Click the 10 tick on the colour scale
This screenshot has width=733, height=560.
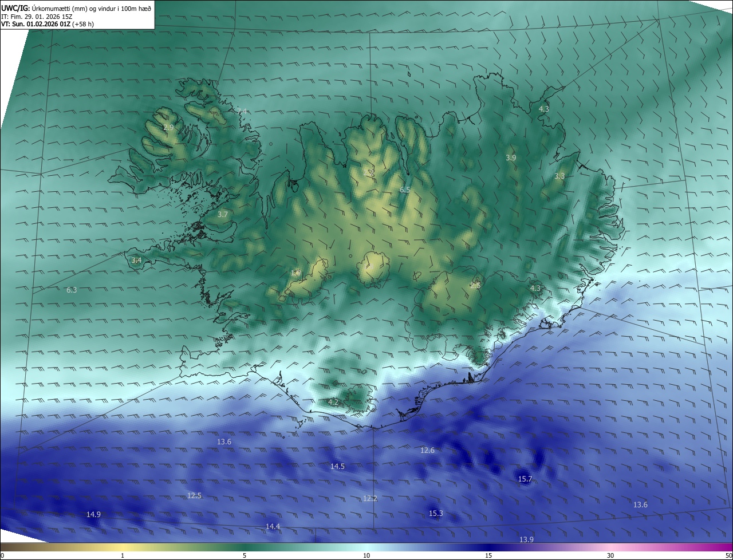point(366,555)
